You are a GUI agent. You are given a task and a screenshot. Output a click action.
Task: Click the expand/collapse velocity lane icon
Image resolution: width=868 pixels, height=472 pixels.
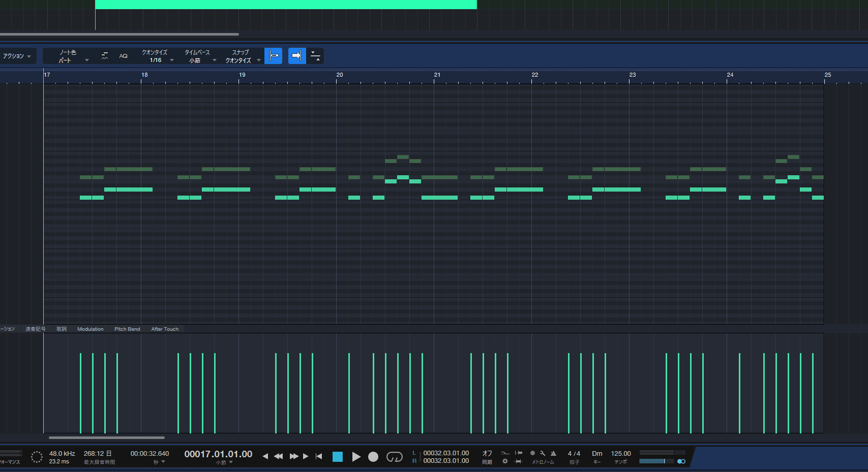(315, 56)
